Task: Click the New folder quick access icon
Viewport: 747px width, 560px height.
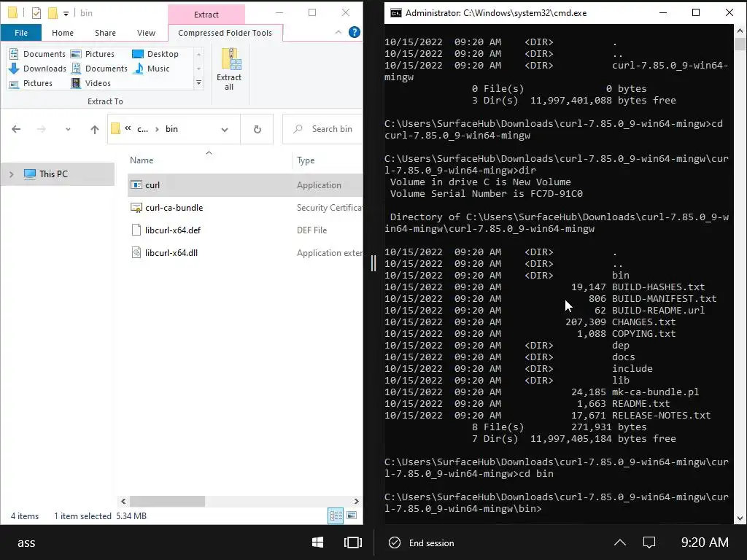Action: [x=53, y=13]
